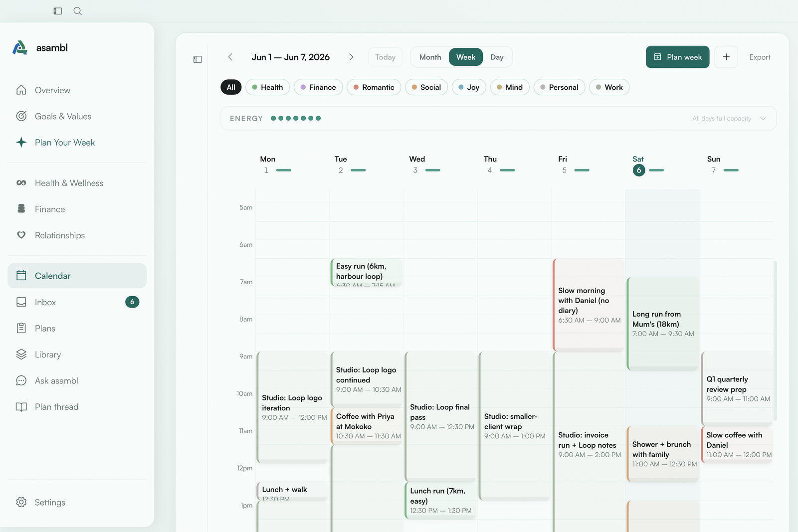The width and height of the screenshot is (798, 532).
Task: Click Tuesday energy bar indicator
Action: click(358, 171)
